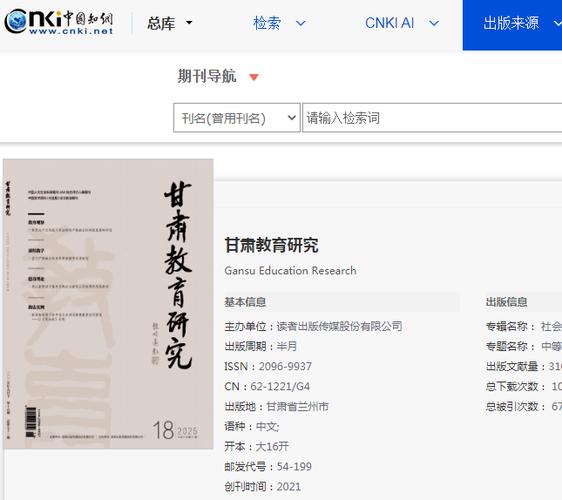Image resolution: width=562 pixels, height=500 pixels.
Task: Click the 期刊导航 heading
Action: (x=207, y=76)
